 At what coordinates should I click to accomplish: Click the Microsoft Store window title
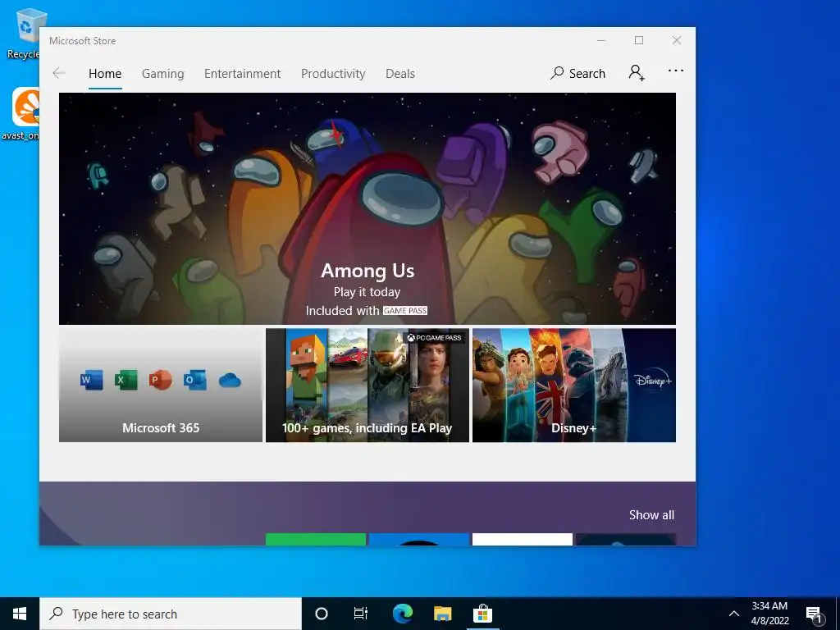pyautogui.click(x=83, y=41)
